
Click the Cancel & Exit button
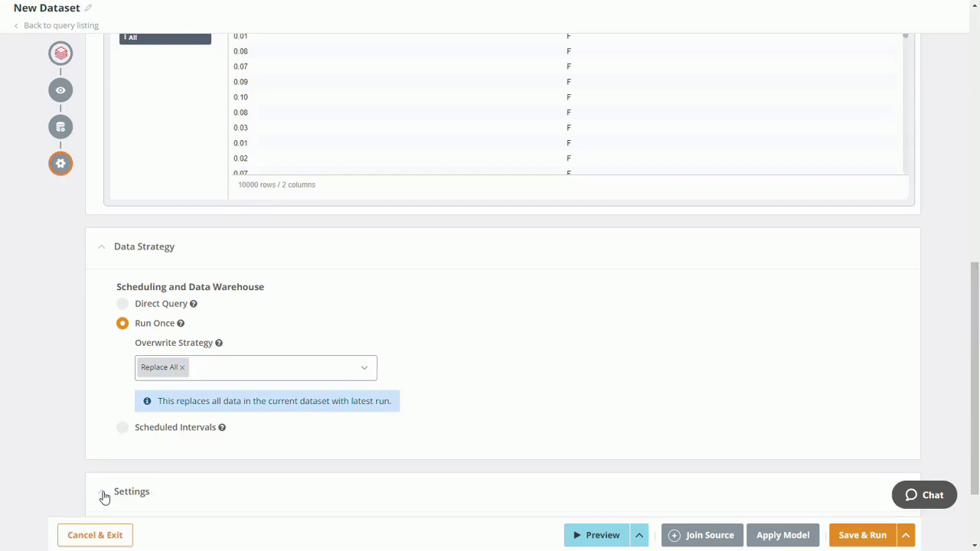click(95, 536)
